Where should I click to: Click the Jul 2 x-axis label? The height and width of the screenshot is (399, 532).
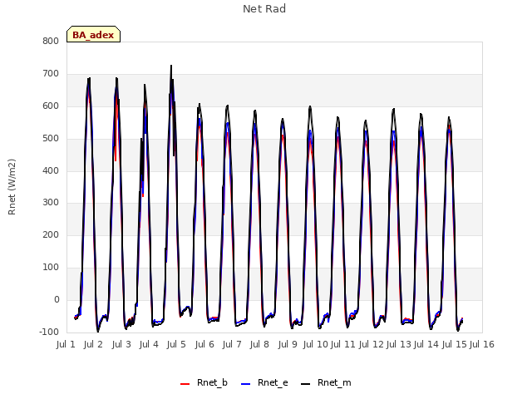(x=93, y=344)
